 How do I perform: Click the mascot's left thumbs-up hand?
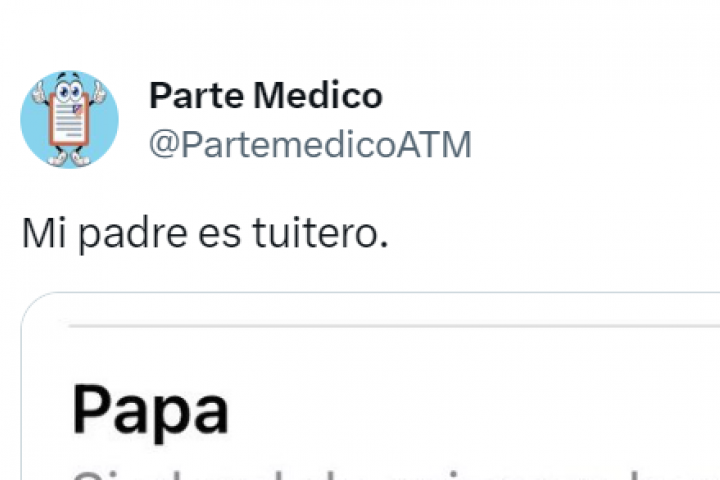pos(40,93)
